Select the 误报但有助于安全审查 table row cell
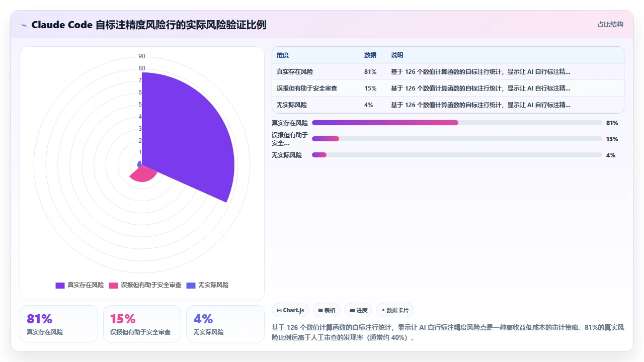Screen dimensions: 644x362 307,88
